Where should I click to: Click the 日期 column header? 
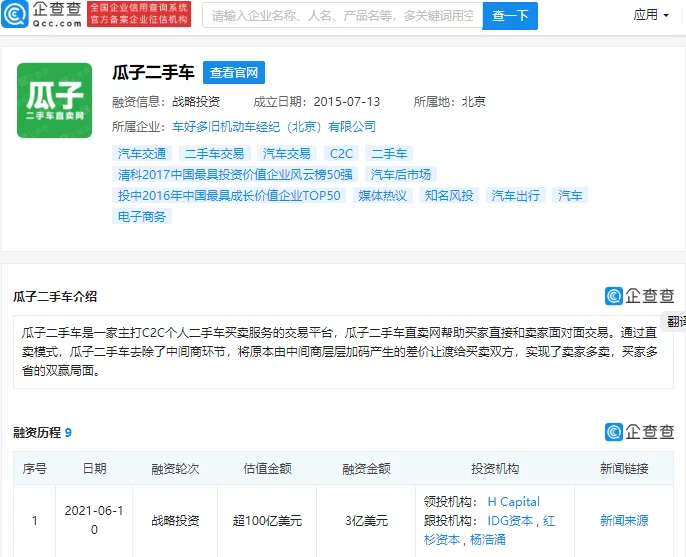[x=94, y=469]
